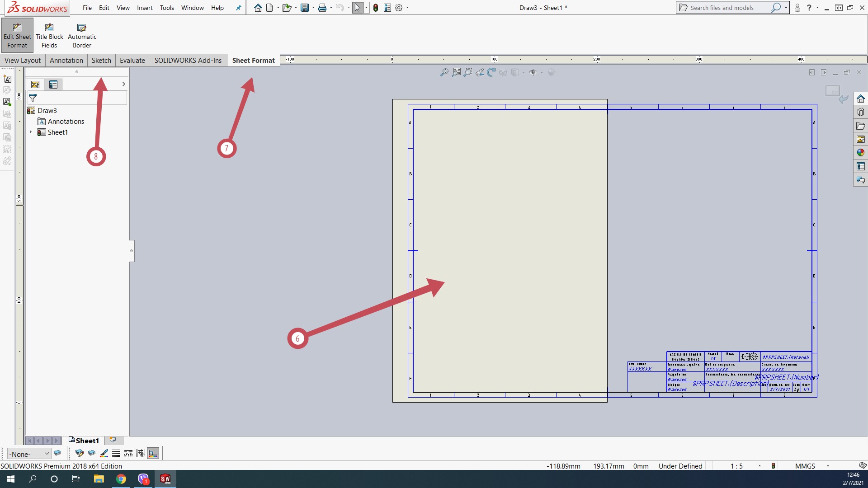Viewport: 868px width, 488px height.
Task: Save the drawing with the floppy icon
Action: coord(305,8)
